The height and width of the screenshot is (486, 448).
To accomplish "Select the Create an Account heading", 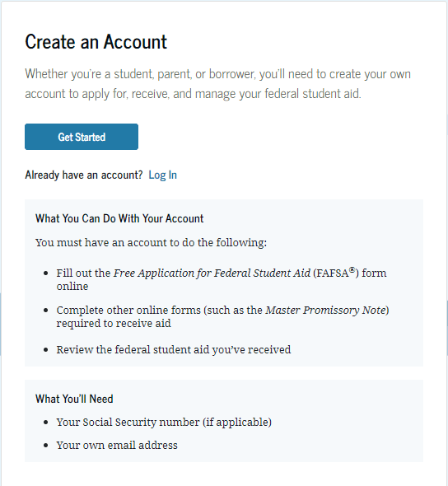I will click(x=96, y=42).
